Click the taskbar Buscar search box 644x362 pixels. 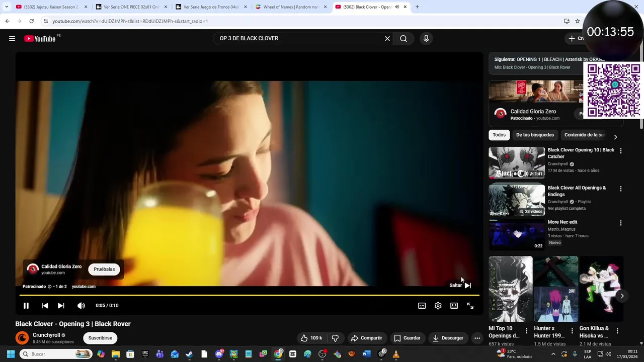point(56,354)
